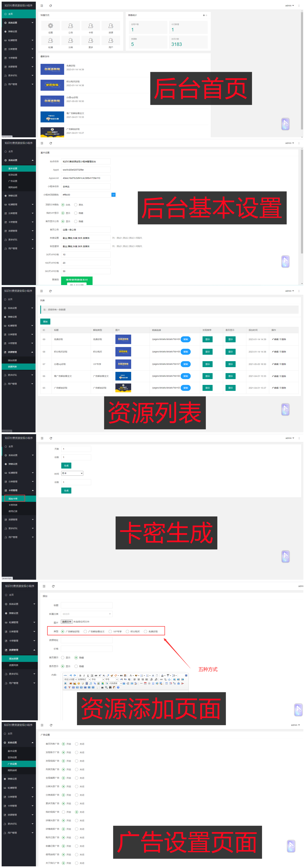This screenshot has height=868, width=305.
Task: Select 隐藏 for 首页显示公告
Action: click(76, 222)
